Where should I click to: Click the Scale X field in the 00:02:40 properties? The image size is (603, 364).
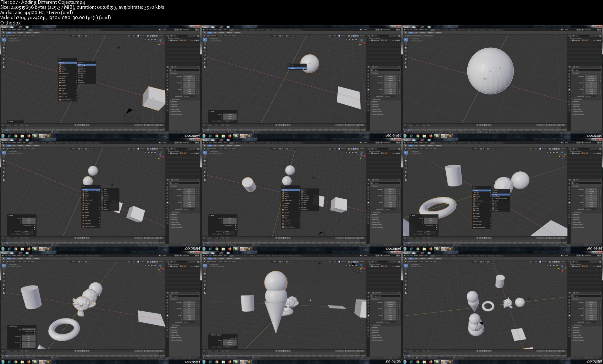(591, 89)
